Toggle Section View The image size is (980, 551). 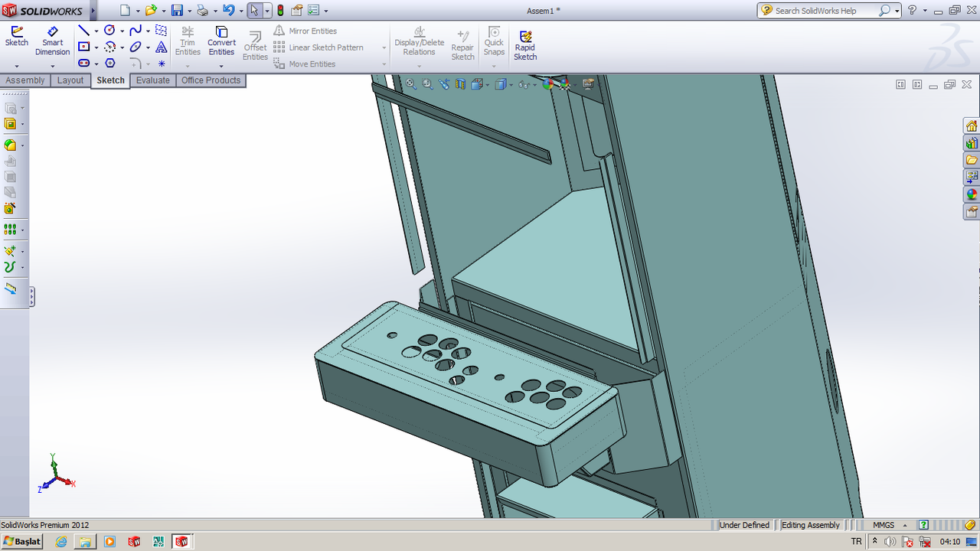(x=460, y=84)
